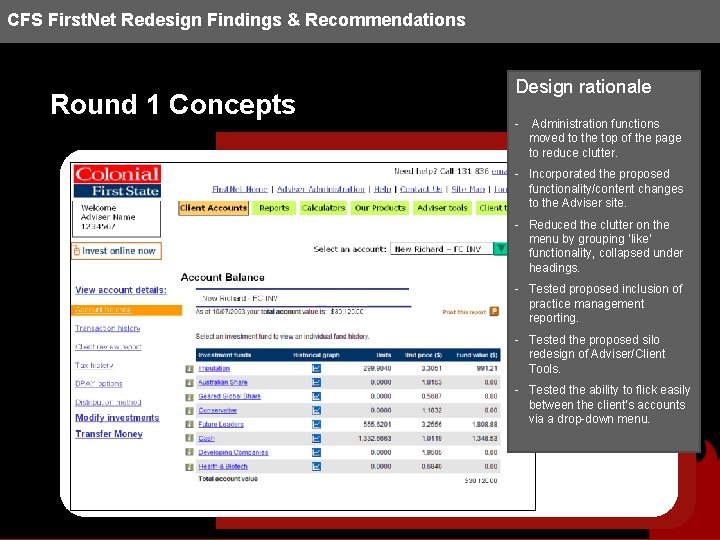Click the info icon beside Australian Share
This screenshot has width=720, height=540.
tap(189, 382)
